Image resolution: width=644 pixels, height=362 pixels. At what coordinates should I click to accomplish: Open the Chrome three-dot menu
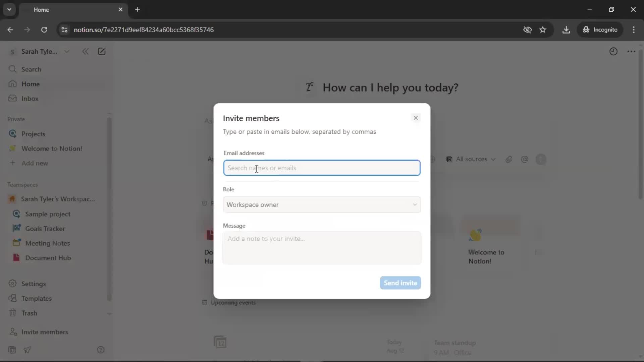tap(634, 30)
